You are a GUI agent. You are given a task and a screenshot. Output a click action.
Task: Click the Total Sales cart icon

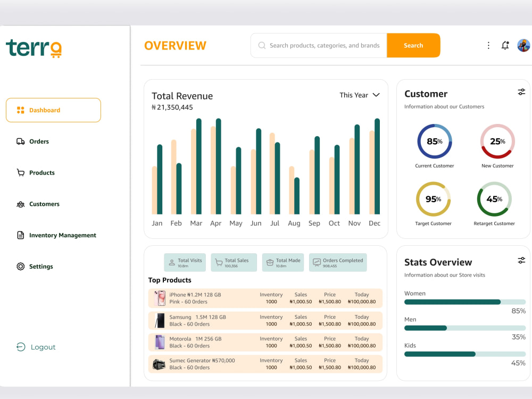tap(219, 262)
